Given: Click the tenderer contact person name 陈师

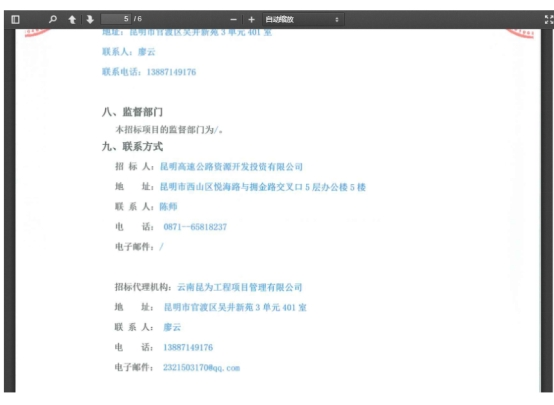Looking at the screenshot, I should [x=168, y=207].
